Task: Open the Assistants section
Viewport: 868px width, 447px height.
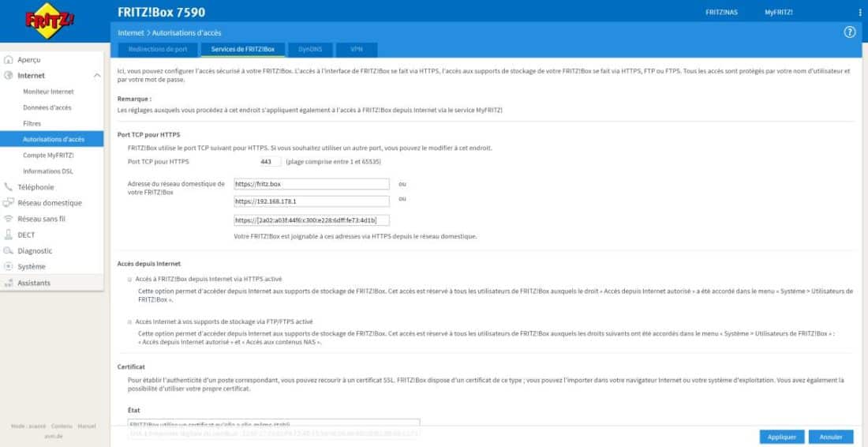Action: (x=34, y=283)
